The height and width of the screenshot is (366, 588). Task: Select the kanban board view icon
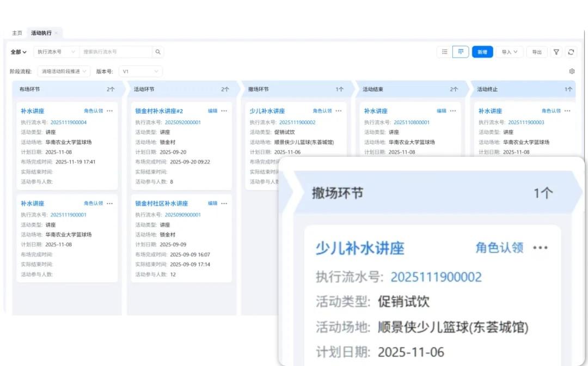point(461,52)
